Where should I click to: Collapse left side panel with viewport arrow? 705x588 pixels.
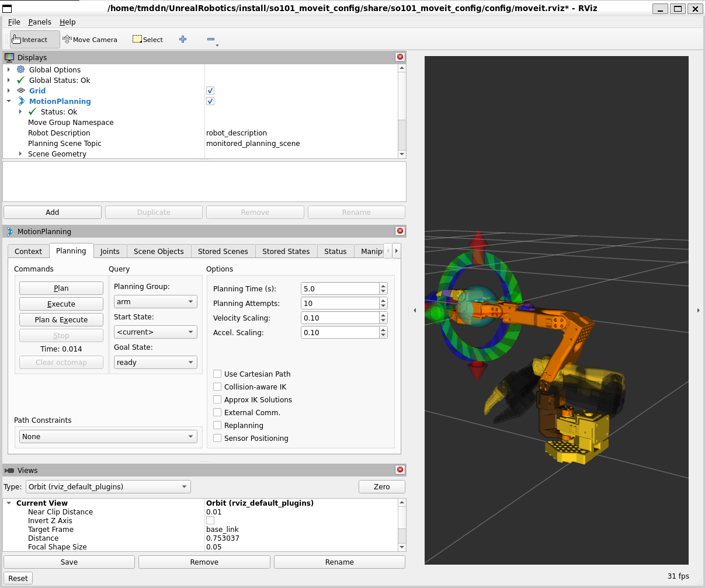tap(415, 311)
